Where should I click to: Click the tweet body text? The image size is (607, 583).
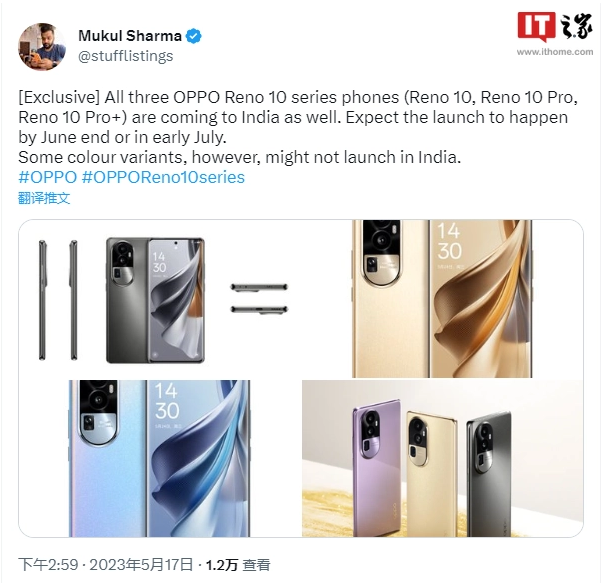coord(298,127)
